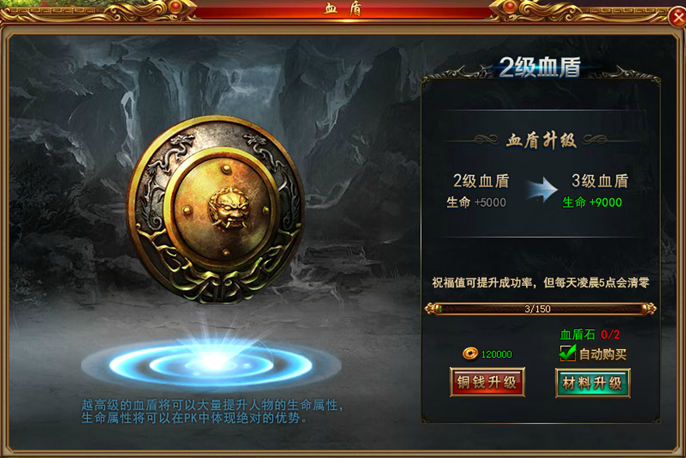This screenshot has width=686, height=458.
Task: Click the blessing progress bar 3/150
Action: click(540, 309)
